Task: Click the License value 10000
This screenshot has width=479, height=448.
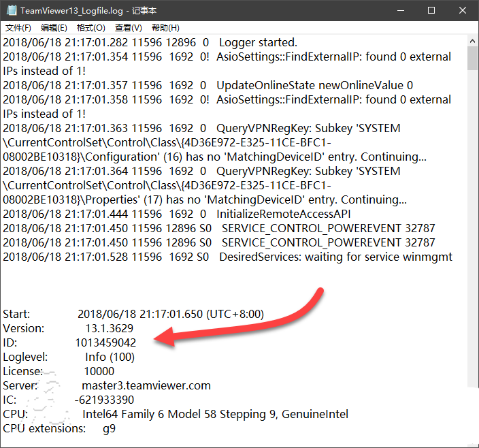Action: pyautogui.click(x=99, y=371)
